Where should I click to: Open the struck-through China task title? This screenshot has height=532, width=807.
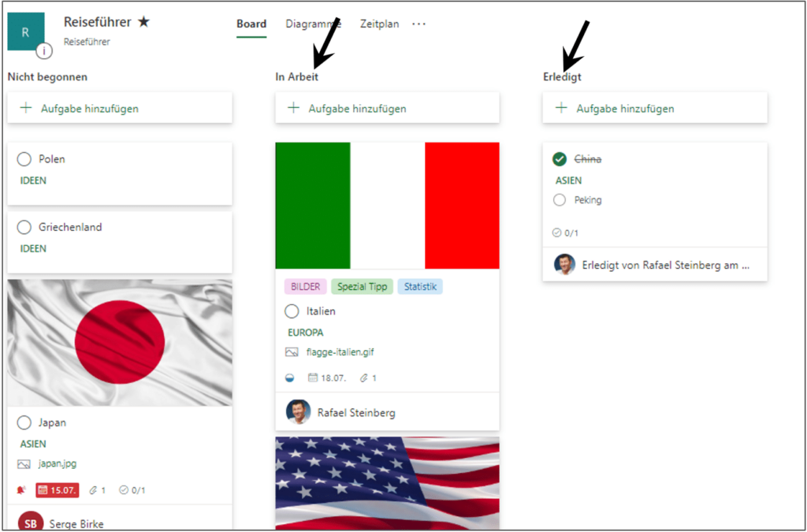[x=588, y=159]
